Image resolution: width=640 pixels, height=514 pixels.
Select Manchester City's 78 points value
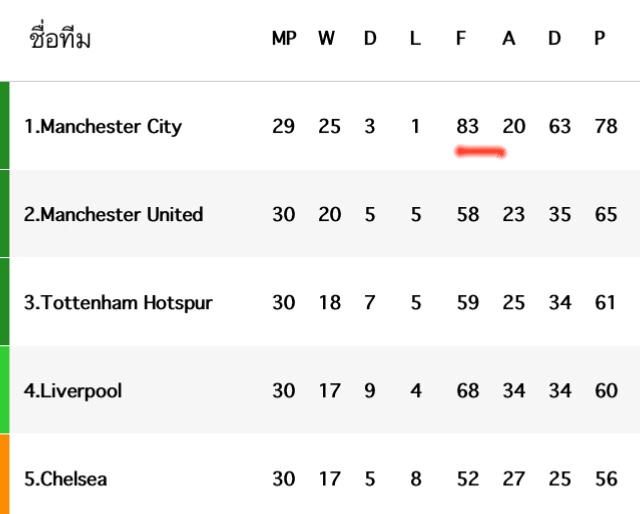pos(605,127)
